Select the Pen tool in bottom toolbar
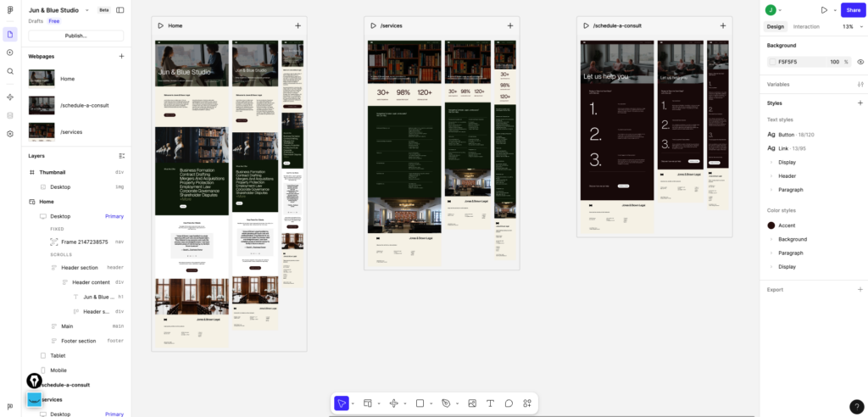This screenshot has width=868, height=417. click(x=446, y=403)
